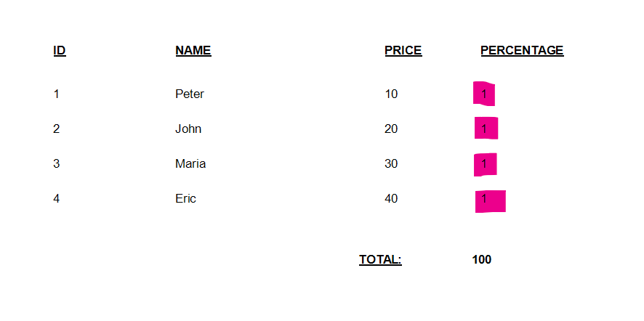The image size is (644, 321).
Task: Select the PERCENTAGE column header
Action: [x=521, y=51]
